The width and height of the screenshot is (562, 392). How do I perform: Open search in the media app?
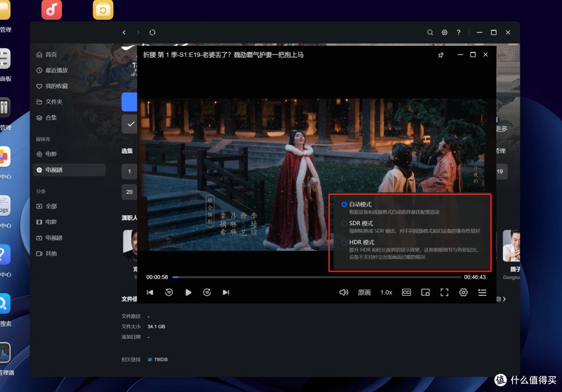430,32
